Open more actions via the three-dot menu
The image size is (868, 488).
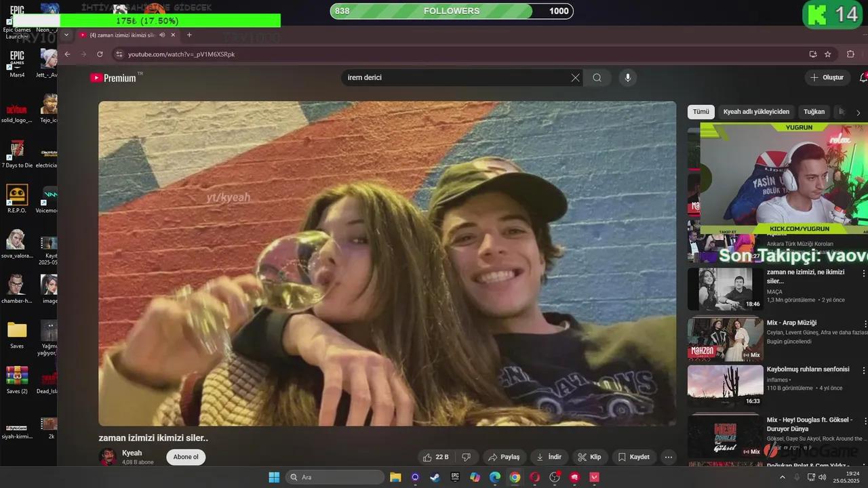[669, 457]
